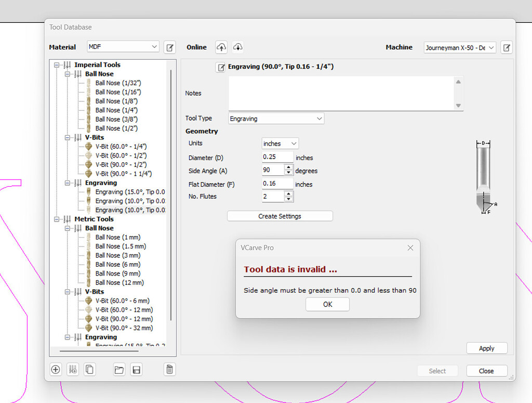Edit the Material settings
Image resolution: width=532 pixels, height=403 pixels.
(169, 47)
